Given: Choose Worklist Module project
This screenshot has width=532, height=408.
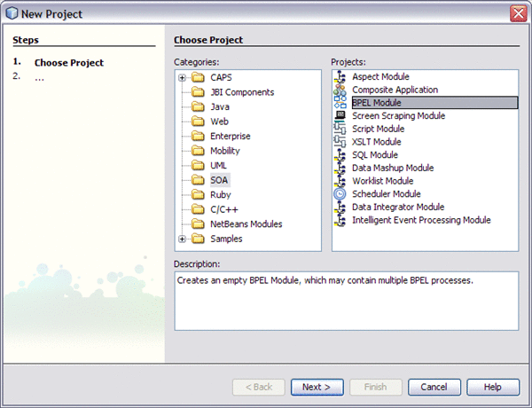Looking at the screenshot, I should coord(383,181).
